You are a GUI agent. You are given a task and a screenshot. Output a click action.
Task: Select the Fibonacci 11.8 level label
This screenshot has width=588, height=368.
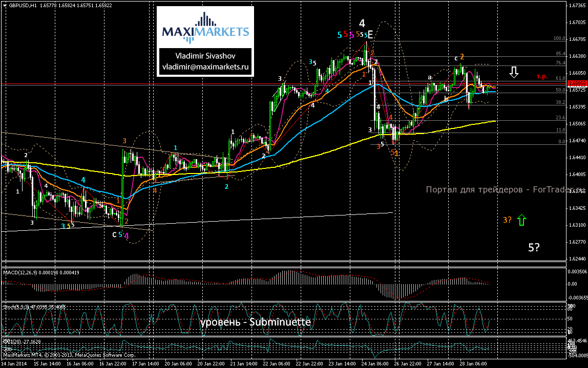tap(561, 129)
